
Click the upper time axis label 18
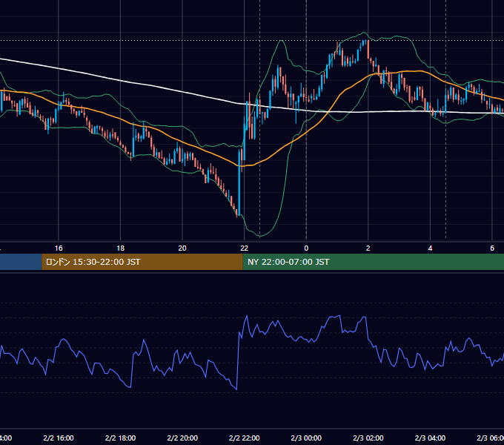[121, 248]
